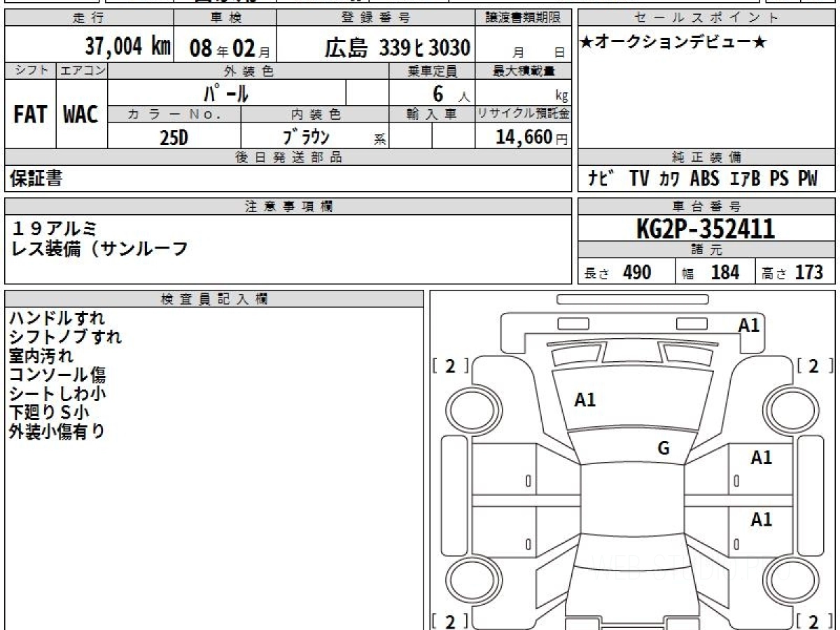This screenshot has height=630, width=840.
Task: Select the エアB airbag item
Action: click(x=744, y=179)
